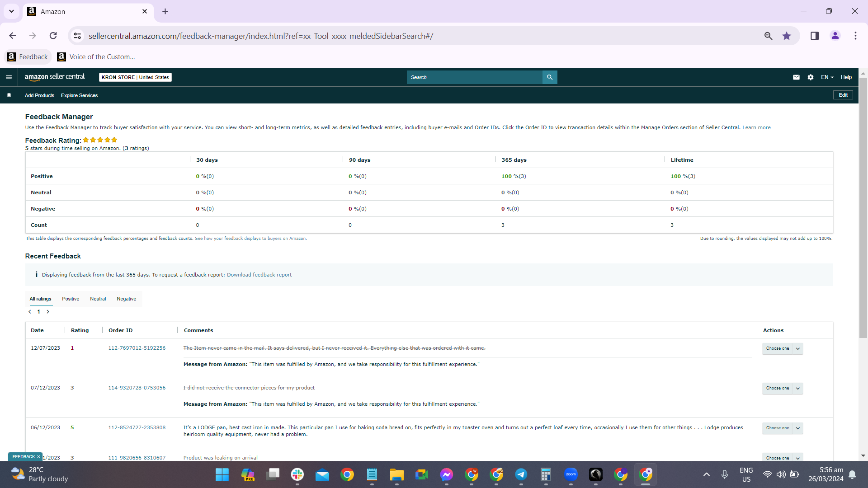The height and width of the screenshot is (488, 868).
Task: Open Slack from the taskbar
Action: (297, 475)
